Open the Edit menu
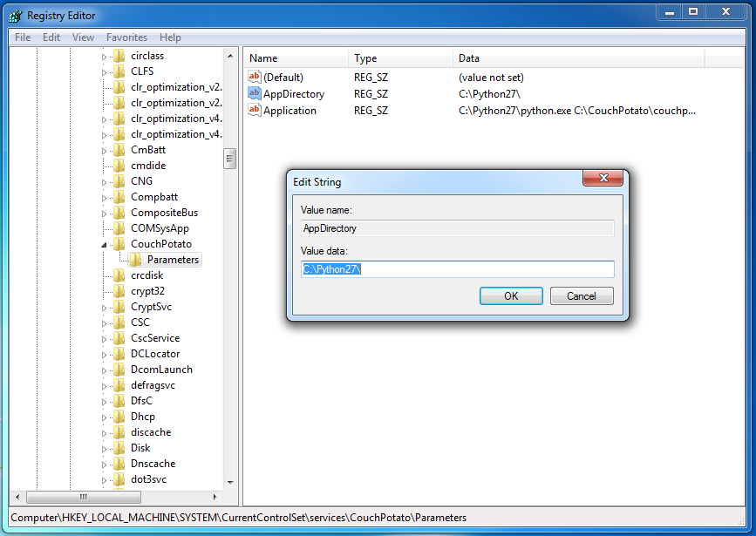Viewport: 756px width, 536px height. tap(51, 37)
